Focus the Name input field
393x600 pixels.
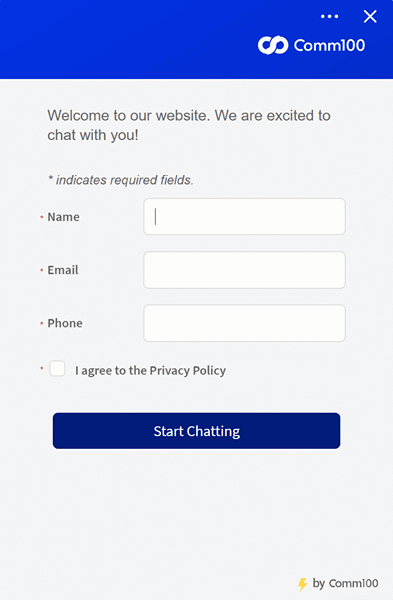[x=245, y=217]
